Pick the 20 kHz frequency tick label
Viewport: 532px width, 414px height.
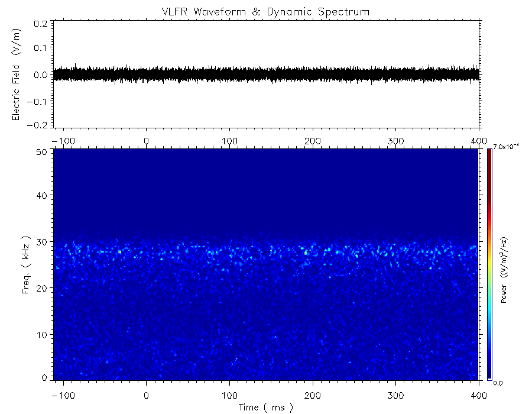(x=43, y=287)
